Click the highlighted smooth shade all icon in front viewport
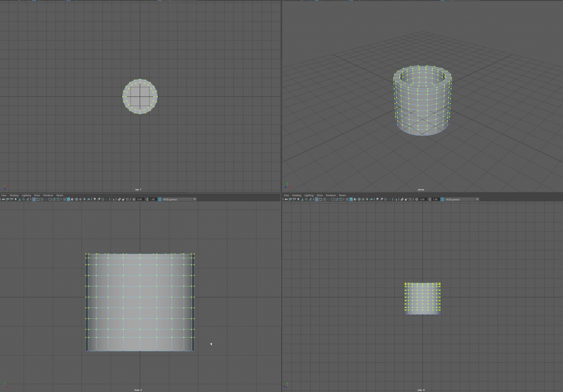This screenshot has width=563, height=392. coord(68,199)
